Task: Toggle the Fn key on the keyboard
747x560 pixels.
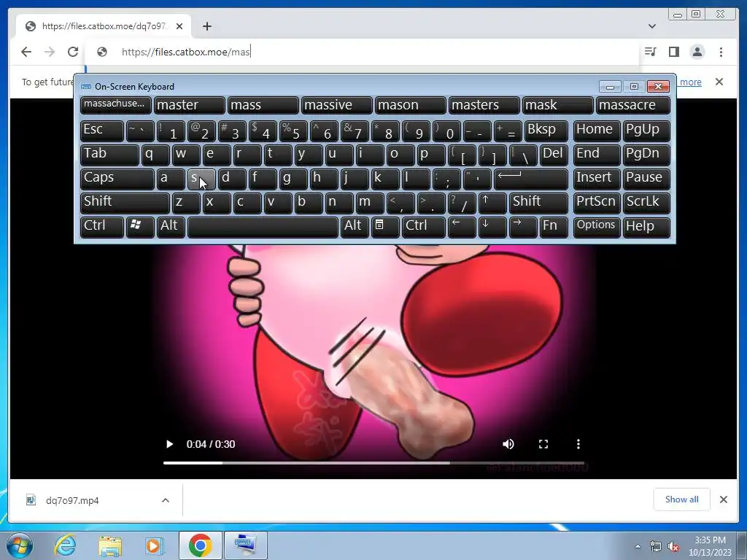Action: point(554,227)
